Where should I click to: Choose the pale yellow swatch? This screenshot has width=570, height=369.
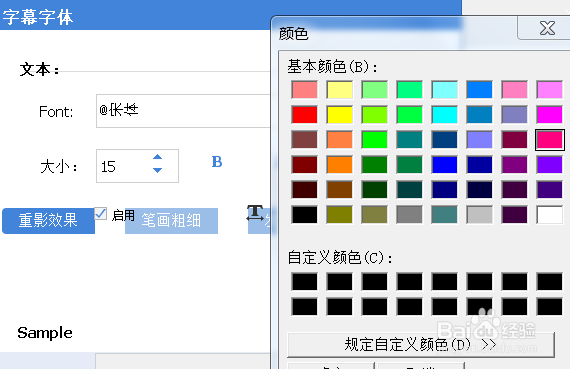[x=340, y=90]
